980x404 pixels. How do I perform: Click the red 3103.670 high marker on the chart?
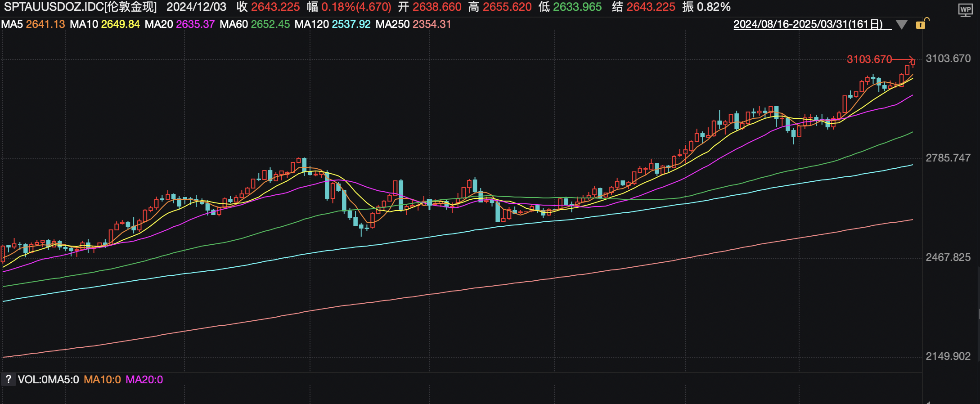(869, 59)
